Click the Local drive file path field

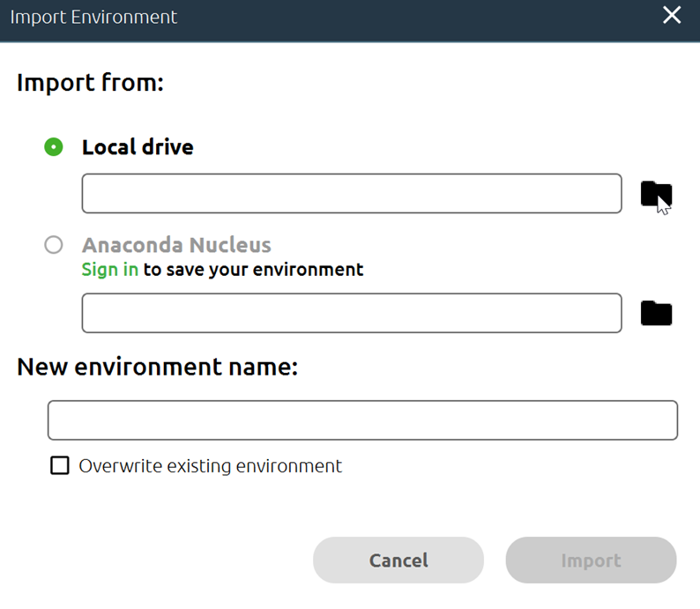[x=351, y=194]
